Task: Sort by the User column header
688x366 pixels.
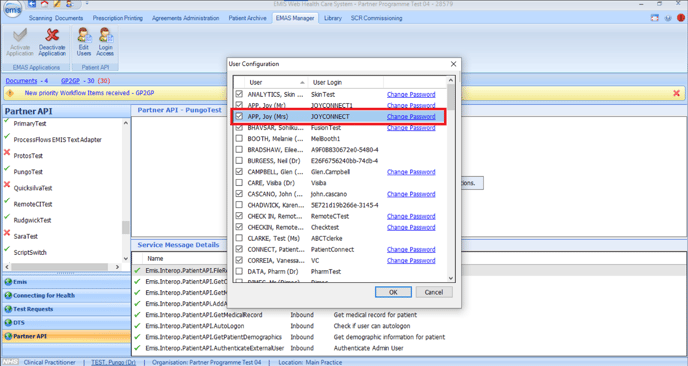Action: tap(276, 82)
